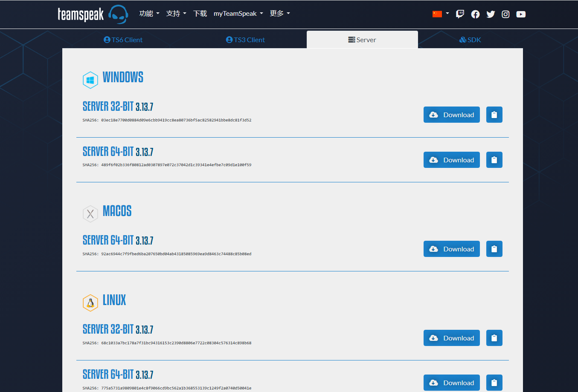Expand the 功能 dropdown menu

[149, 14]
